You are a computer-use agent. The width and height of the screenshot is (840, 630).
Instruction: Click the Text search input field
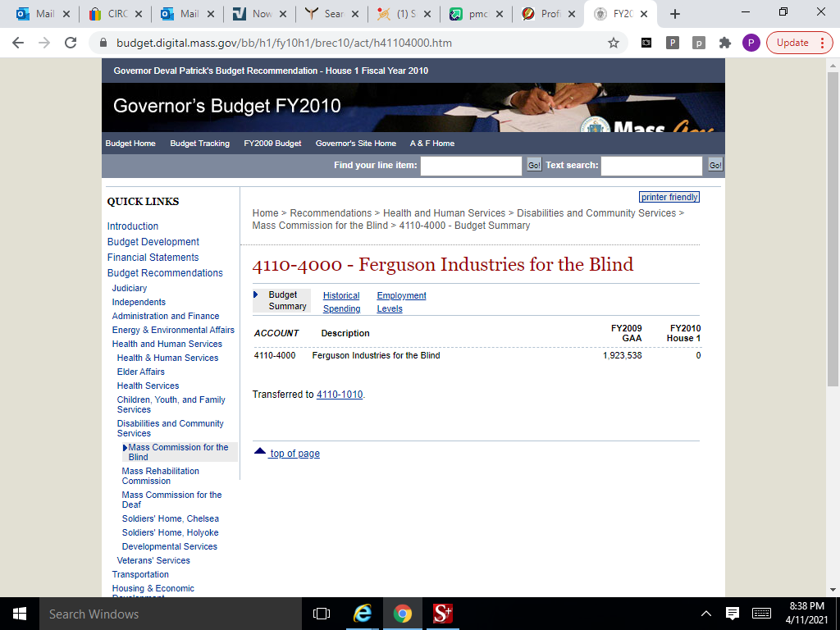point(651,166)
